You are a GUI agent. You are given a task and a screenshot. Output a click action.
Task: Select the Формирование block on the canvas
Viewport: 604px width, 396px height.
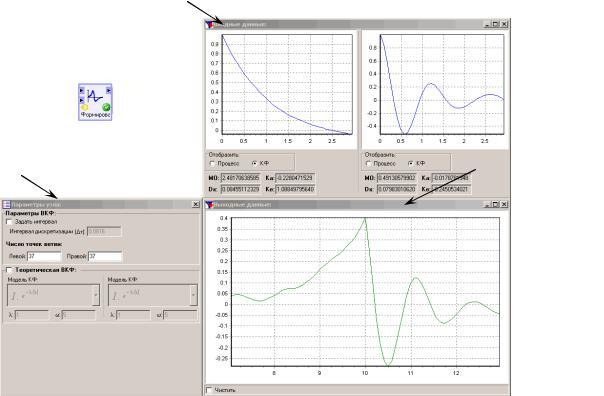95,102
